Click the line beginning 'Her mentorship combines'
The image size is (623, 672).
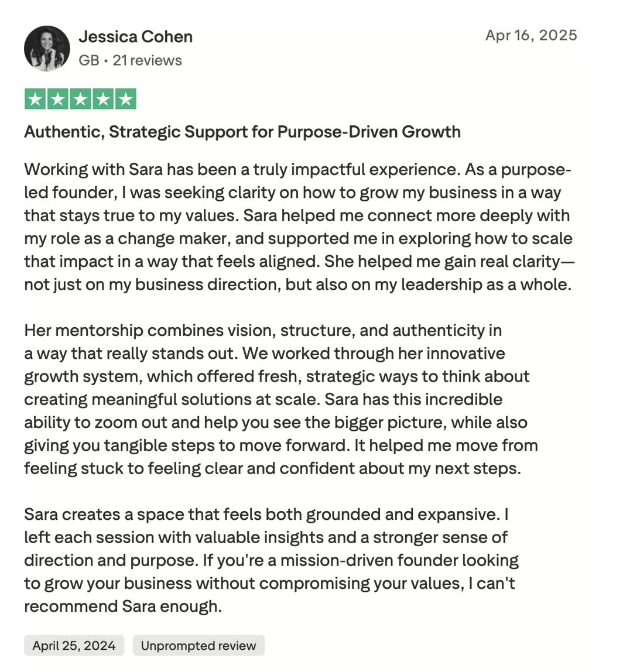pos(263,330)
